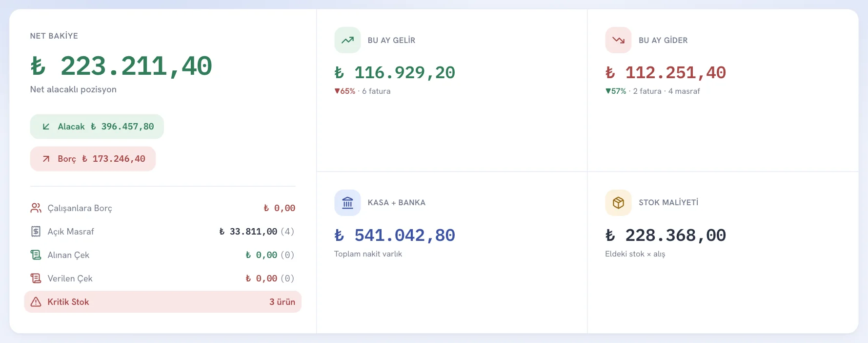The image size is (868, 343).
Task: Click the Verilen Çek scroll icon
Action: (36, 279)
